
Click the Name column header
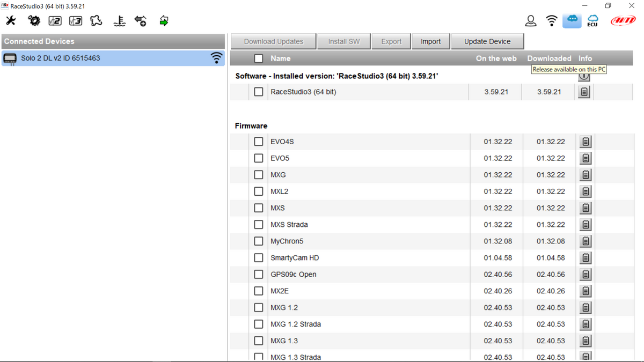(x=281, y=58)
